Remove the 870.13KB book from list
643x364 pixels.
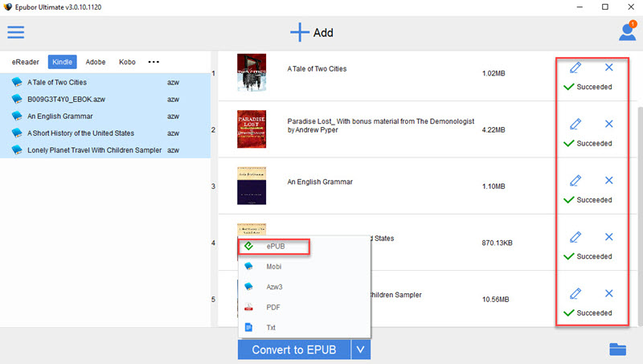(x=609, y=237)
